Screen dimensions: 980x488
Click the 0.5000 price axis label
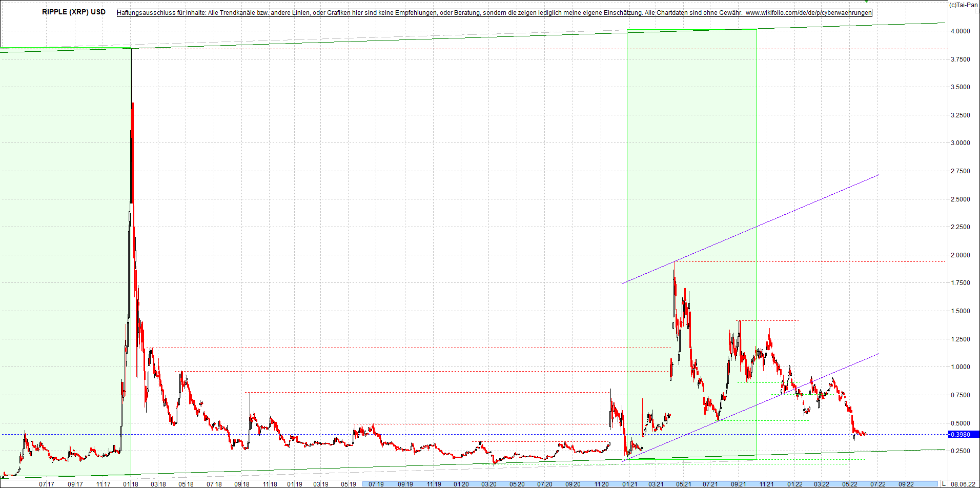click(961, 423)
